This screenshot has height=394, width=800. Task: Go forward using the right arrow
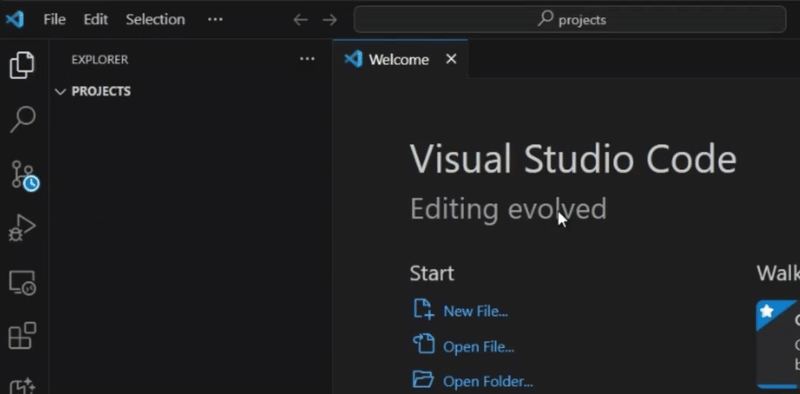point(330,20)
